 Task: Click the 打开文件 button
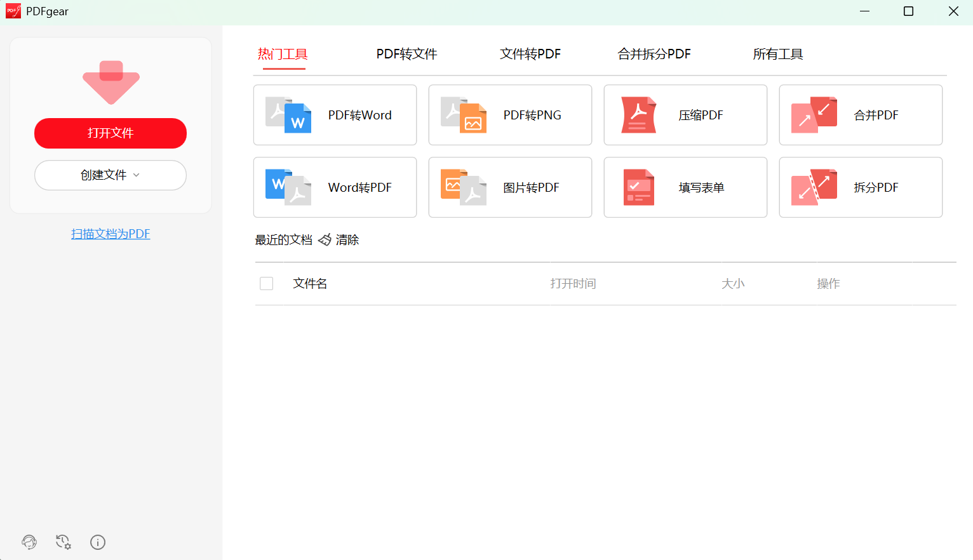[x=110, y=133]
